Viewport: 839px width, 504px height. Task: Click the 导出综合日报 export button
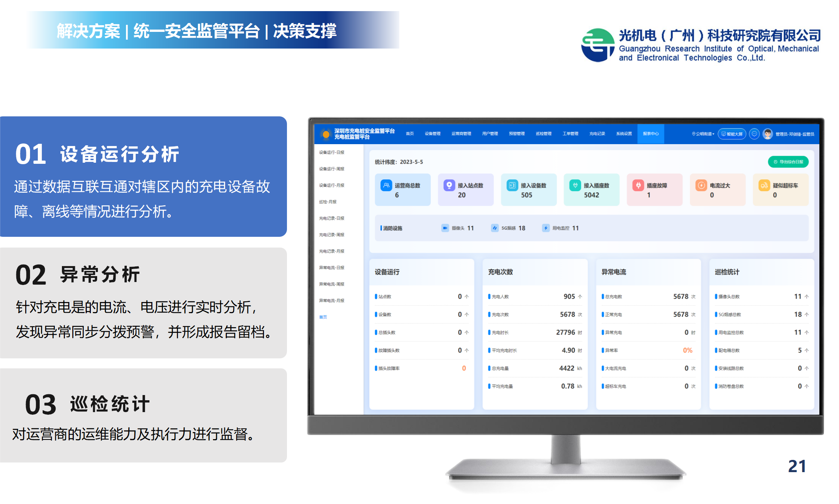788,162
